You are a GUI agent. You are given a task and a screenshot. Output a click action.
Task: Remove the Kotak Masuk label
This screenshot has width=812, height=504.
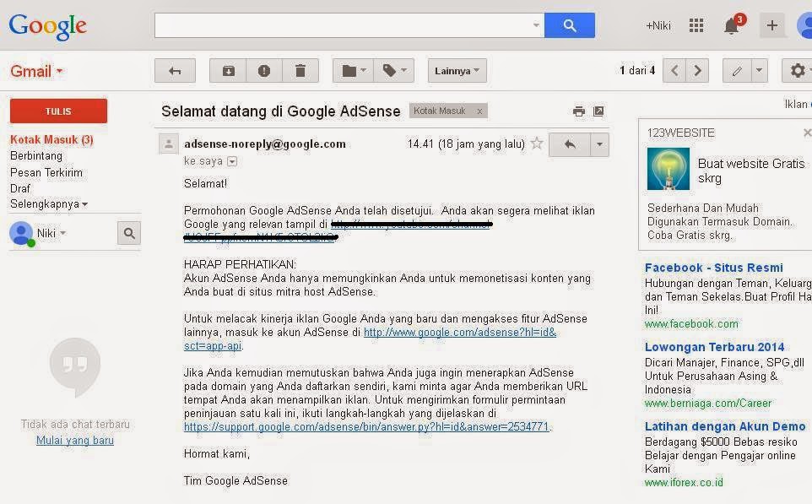(479, 111)
